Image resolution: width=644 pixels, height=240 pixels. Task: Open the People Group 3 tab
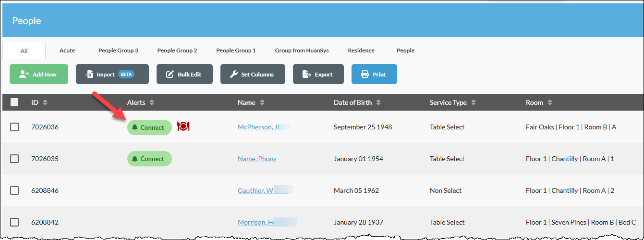coord(118,51)
